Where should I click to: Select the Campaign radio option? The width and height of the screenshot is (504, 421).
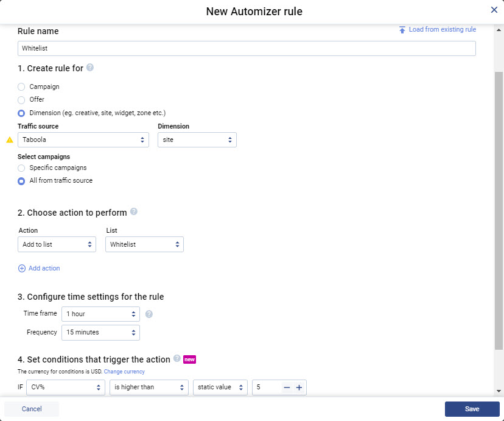click(x=22, y=87)
